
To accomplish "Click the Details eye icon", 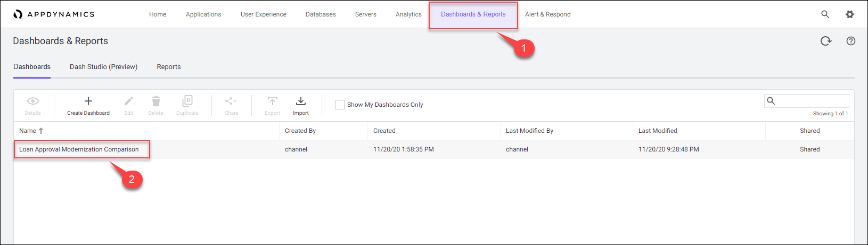I will [x=32, y=101].
